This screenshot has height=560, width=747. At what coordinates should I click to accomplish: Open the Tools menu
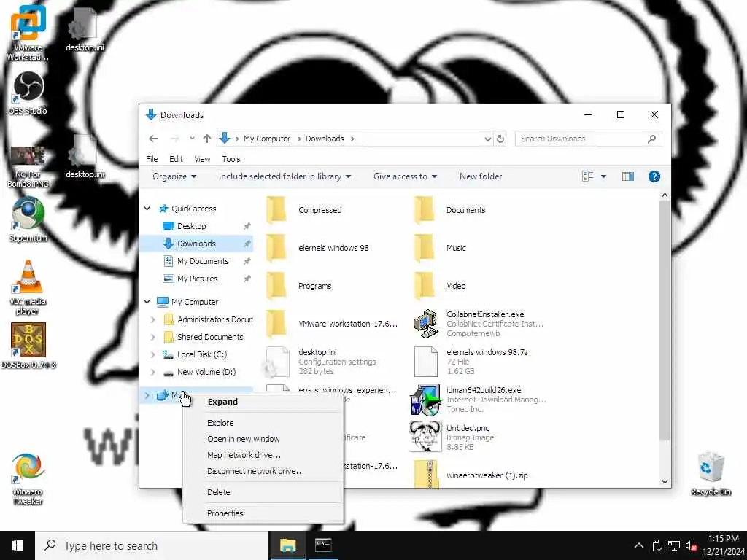click(x=231, y=159)
